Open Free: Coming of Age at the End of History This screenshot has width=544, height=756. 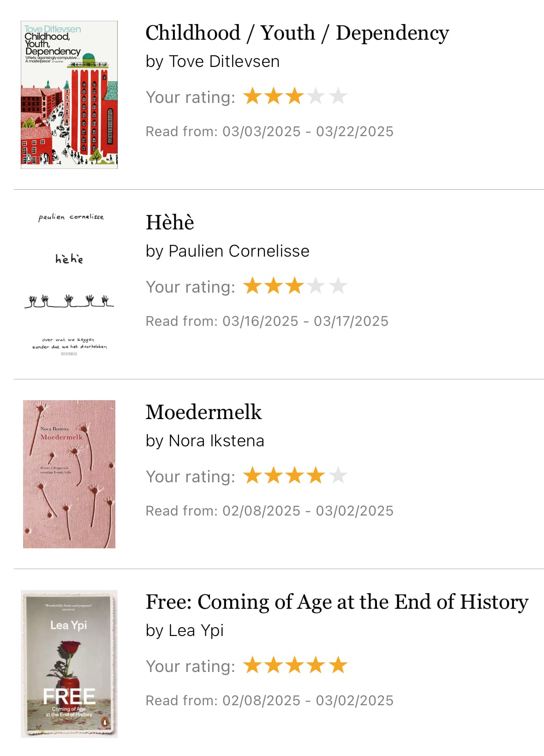pyautogui.click(x=337, y=602)
